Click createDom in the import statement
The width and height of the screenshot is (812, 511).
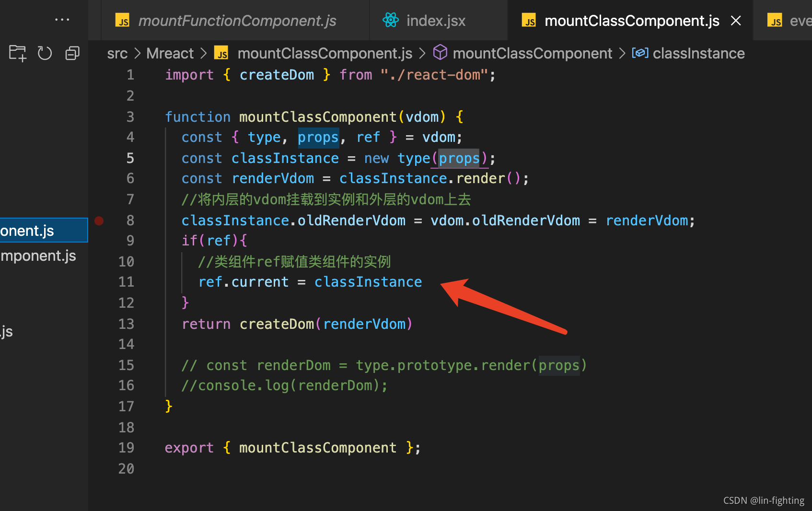pos(277,75)
